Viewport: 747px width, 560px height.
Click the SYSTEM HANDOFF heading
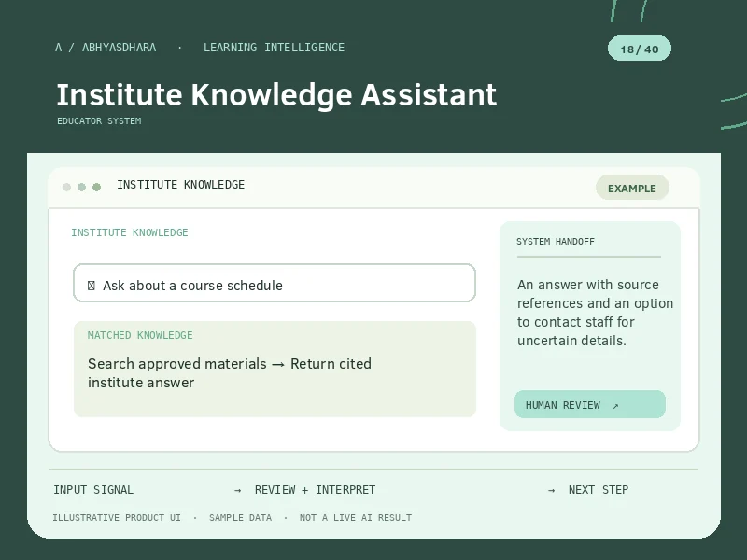(x=556, y=242)
